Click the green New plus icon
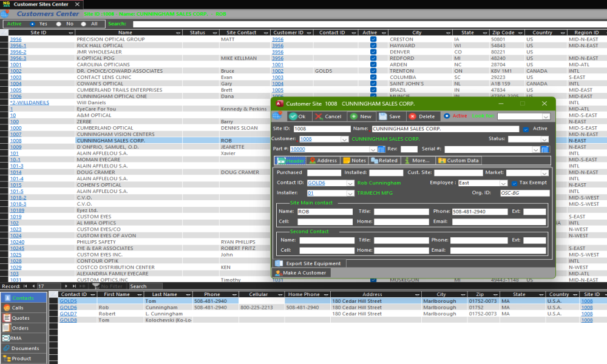This screenshot has width=607, height=364. click(x=353, y=116)
